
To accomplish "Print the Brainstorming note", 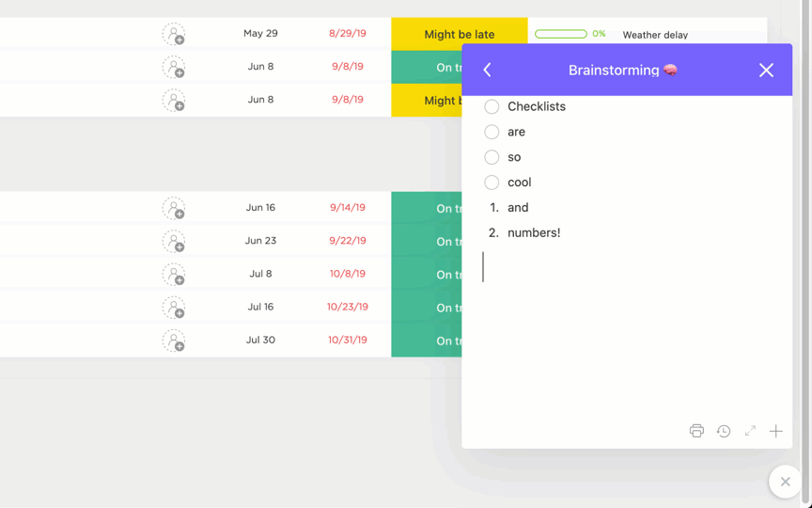I will click(x=696, y=431).
